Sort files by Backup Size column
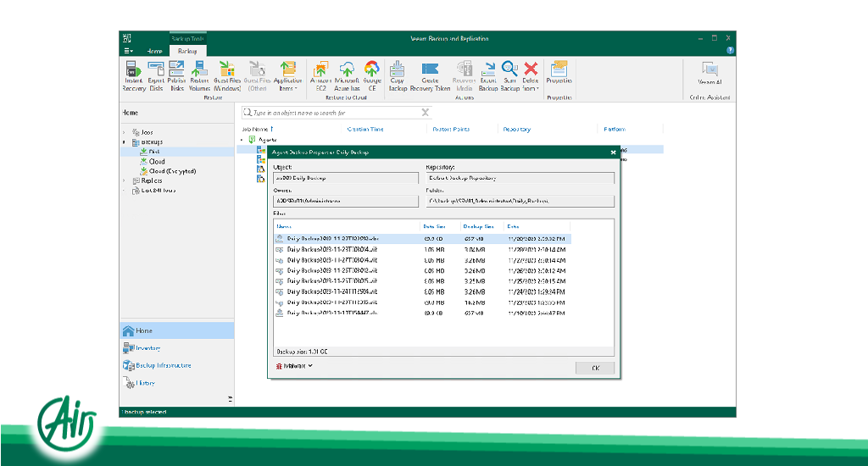The image size is (868, 466). tap(478, 226)
